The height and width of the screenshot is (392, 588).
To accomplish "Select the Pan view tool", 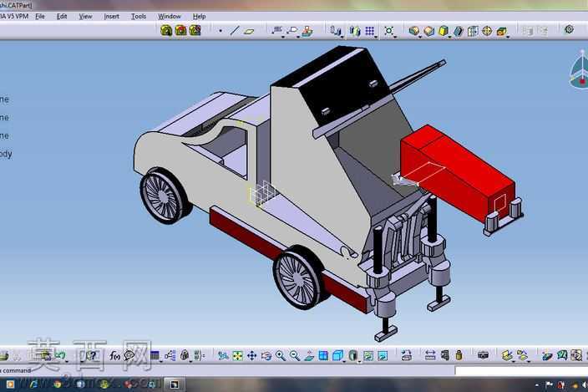I will [251, 355].
